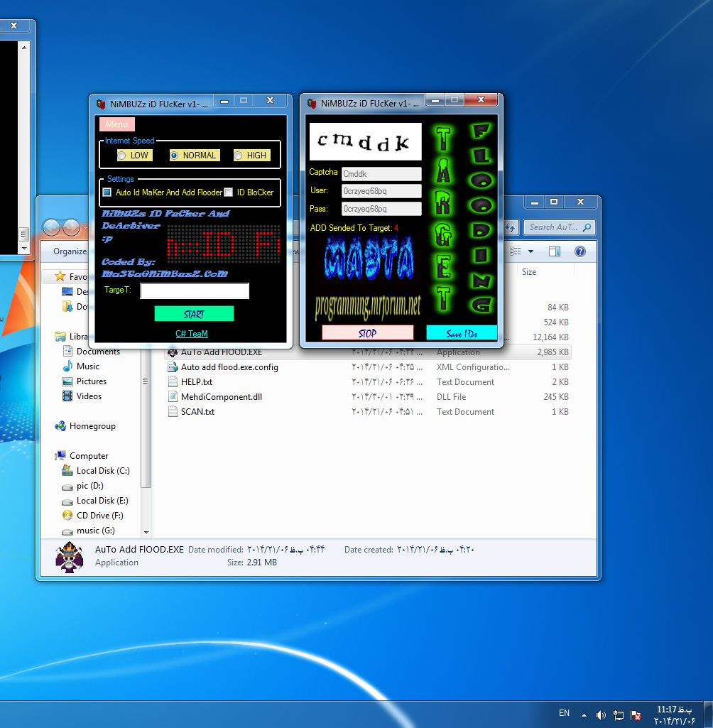Open the pink Menu button
713x728 pixels.
coord(116,124)
